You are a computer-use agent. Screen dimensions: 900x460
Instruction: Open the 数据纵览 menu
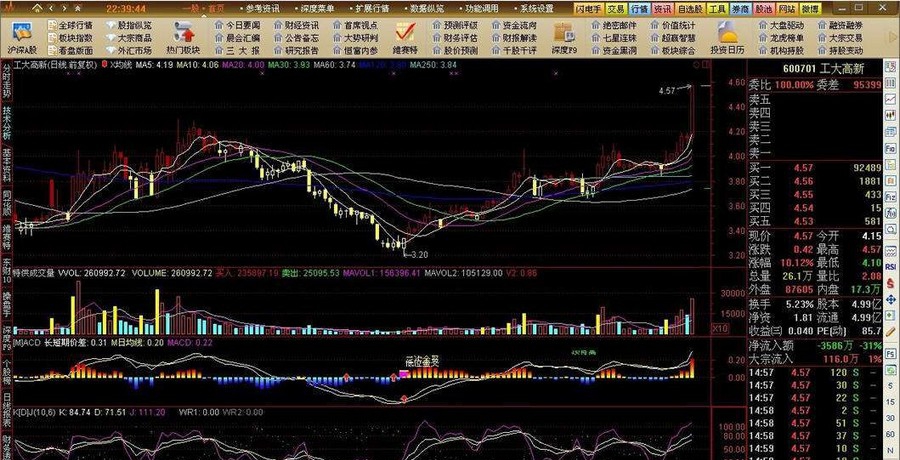425,9
